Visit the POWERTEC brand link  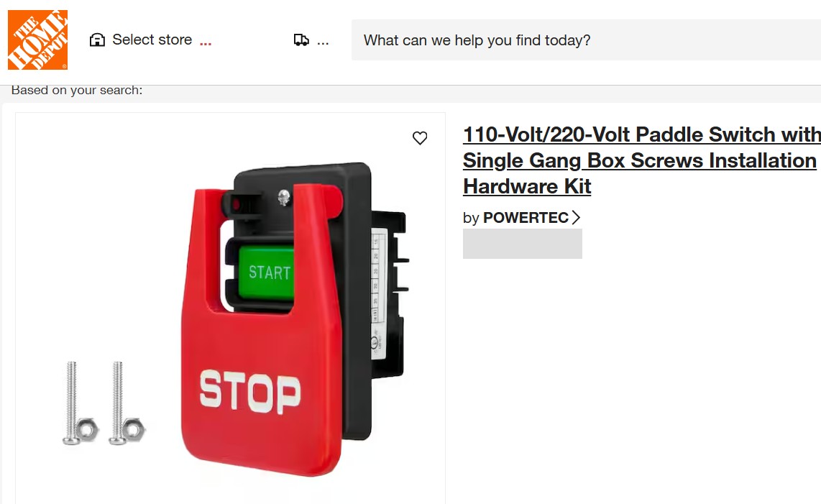point(526,217)
